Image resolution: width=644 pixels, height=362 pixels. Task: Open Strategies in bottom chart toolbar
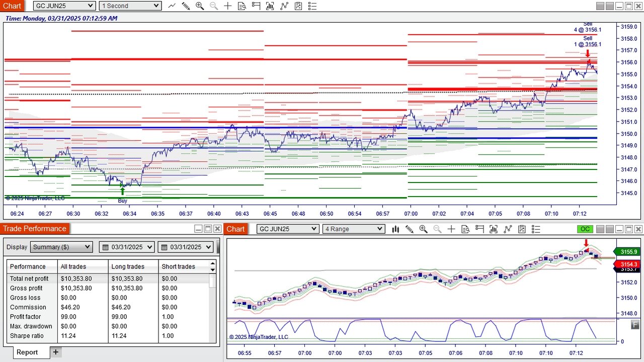(522, 229)
